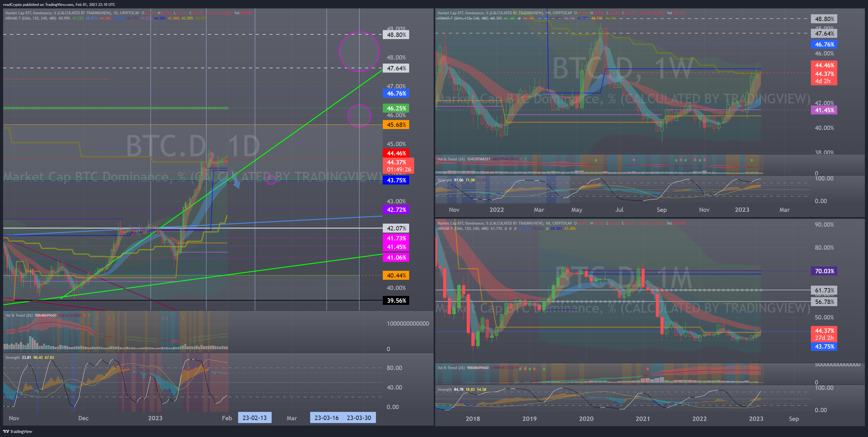Click the 2023 time label on the daily chart

tap(155, 418)
